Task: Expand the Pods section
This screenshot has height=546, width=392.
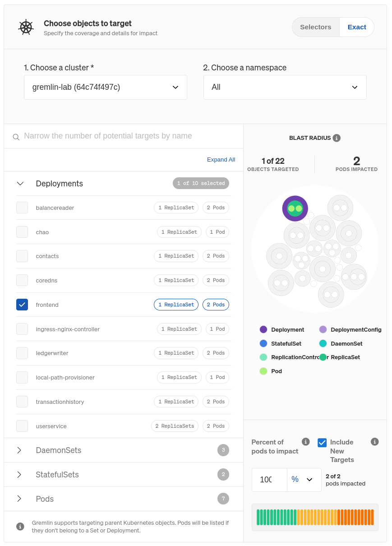Action: tap(19, 499)
